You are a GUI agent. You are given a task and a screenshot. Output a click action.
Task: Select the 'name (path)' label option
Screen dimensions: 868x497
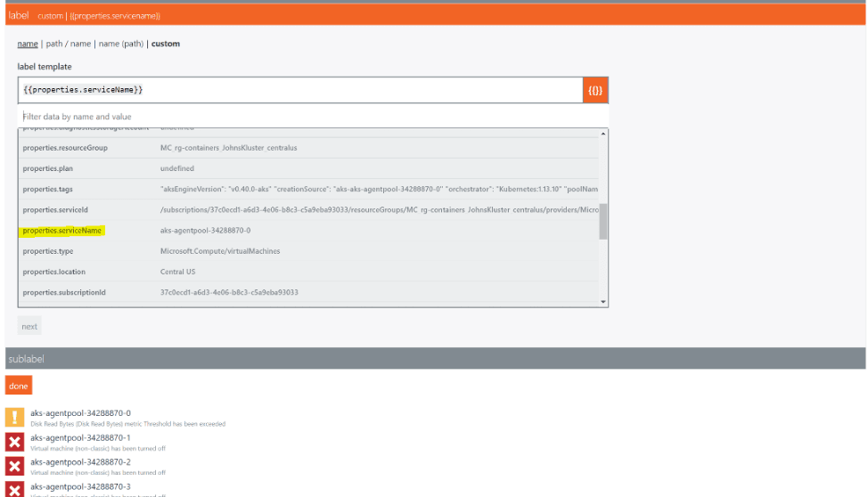120,44
